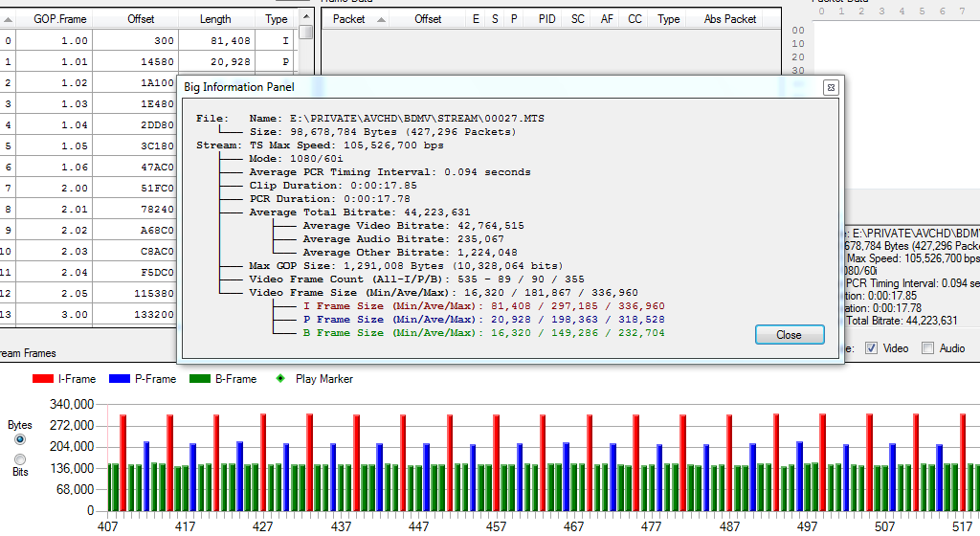Enable the Audio checkbox

(928, 348)
